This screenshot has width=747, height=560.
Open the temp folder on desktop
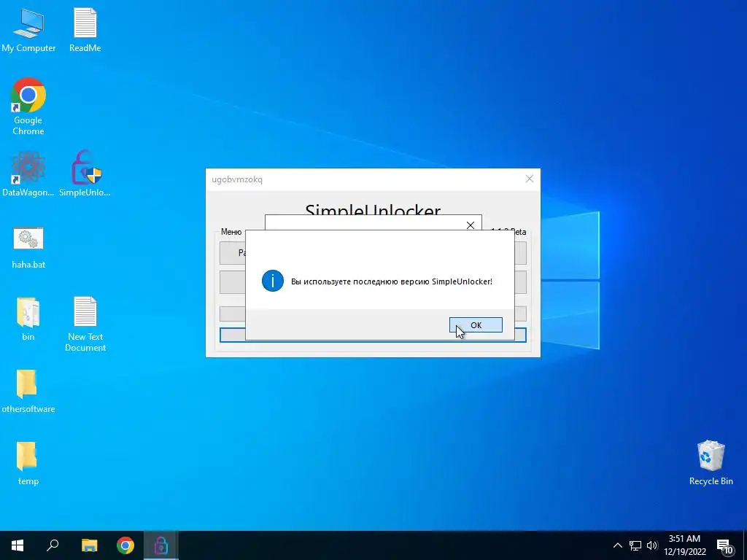pos(28,463)
